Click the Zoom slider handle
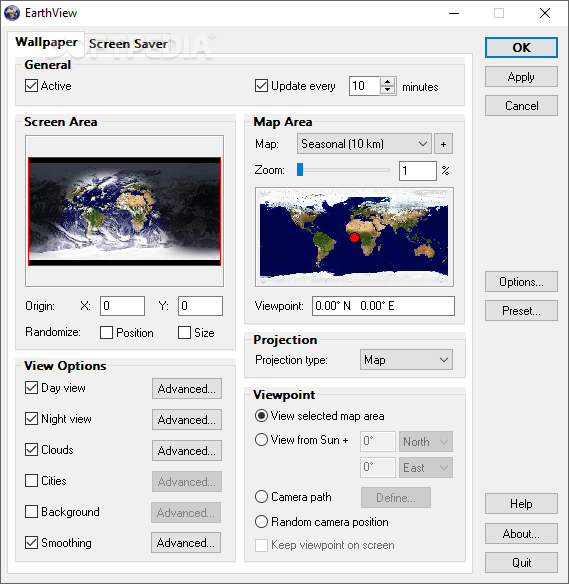Image resolution: width=569 pixels, height=584 pixels. 300,169
